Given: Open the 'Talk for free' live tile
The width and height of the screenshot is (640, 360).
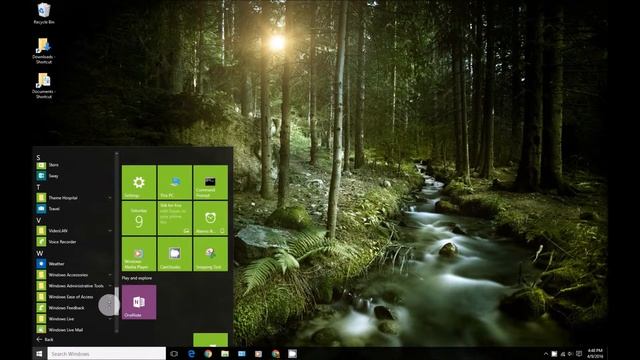Looking at the screenshot, I should pos(175,218).
